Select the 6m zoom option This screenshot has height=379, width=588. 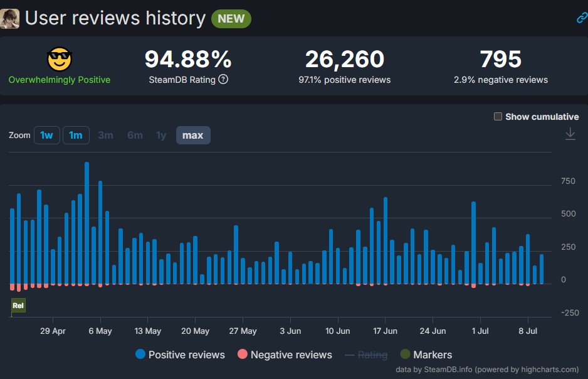tap(135, 135)
